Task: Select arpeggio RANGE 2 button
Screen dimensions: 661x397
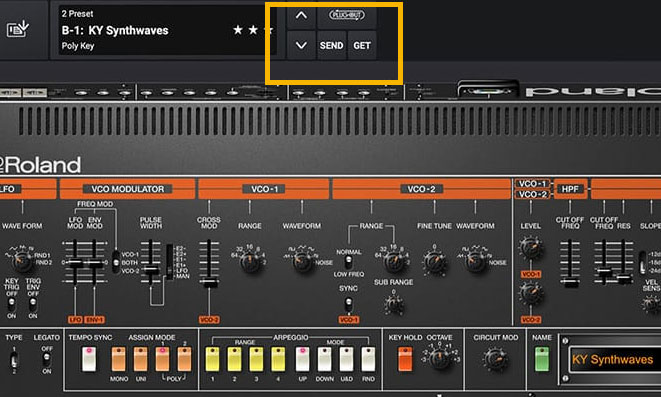Action: pyautogui.click(x=234, y=359)
